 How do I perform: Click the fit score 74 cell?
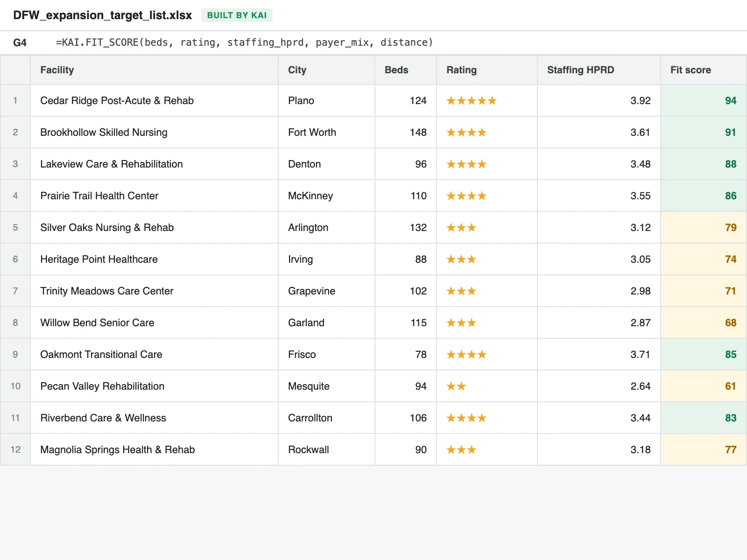704,259
